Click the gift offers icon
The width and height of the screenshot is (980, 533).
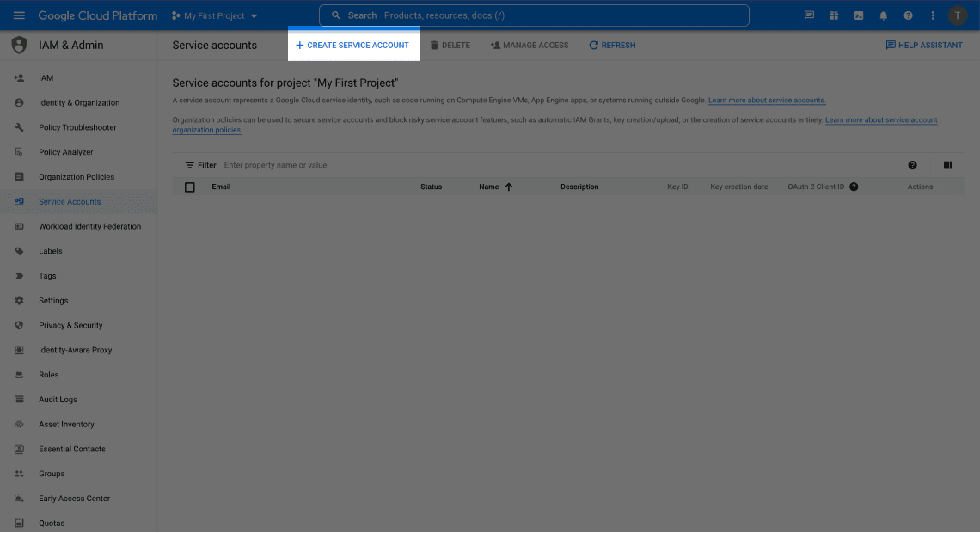click(833, 15)
